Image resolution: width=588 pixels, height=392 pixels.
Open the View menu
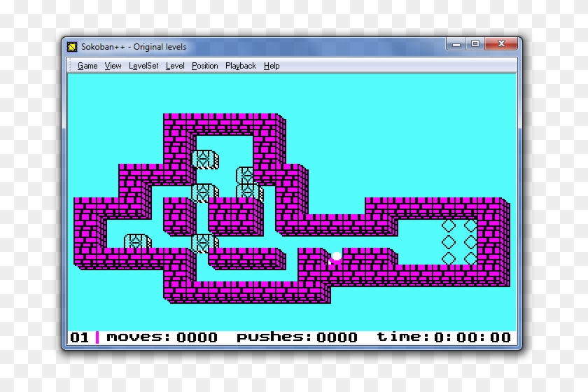tap(113, 66)
